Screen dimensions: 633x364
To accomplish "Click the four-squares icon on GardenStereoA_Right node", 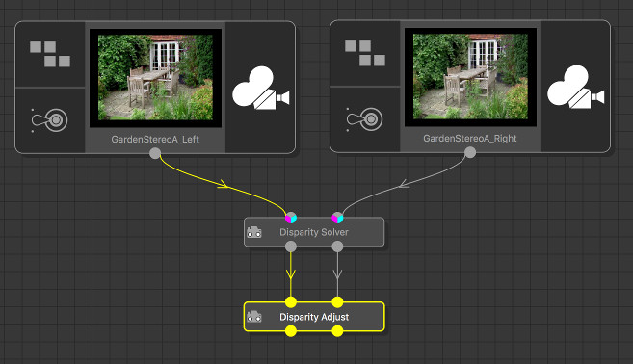I will coord(365,53).
